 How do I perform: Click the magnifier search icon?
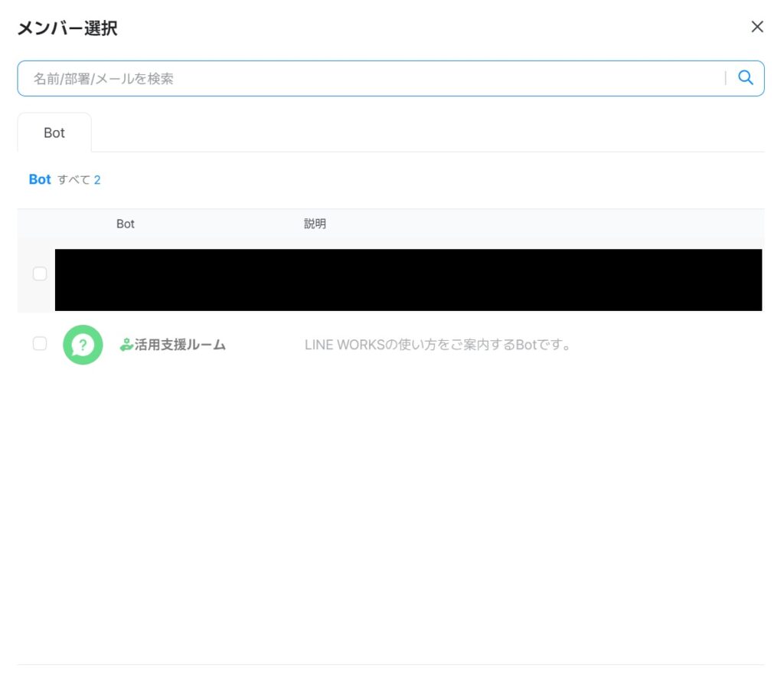point(745,77)
